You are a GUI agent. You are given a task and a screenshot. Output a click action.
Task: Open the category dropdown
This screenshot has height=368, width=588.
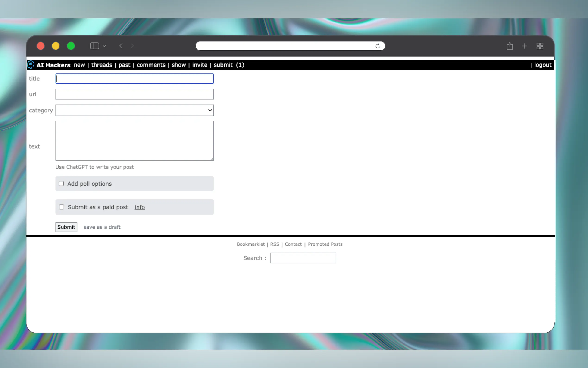tap(134, 110)
